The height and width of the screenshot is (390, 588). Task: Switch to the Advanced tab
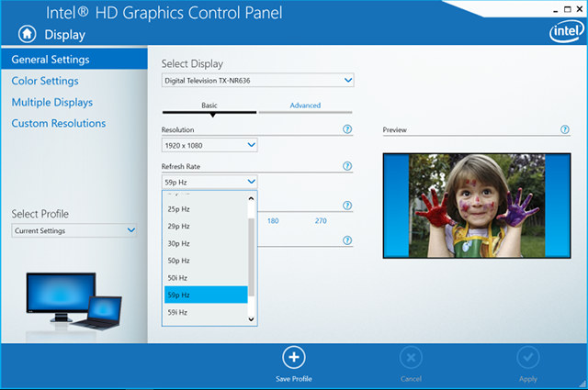(x=305, y=106)
